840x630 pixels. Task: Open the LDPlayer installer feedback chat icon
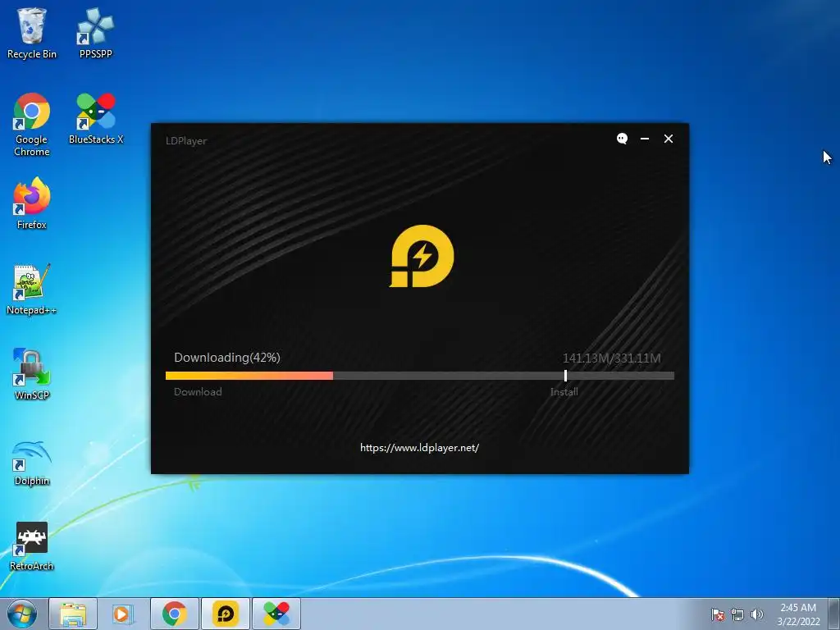click(x=622, y=139)
